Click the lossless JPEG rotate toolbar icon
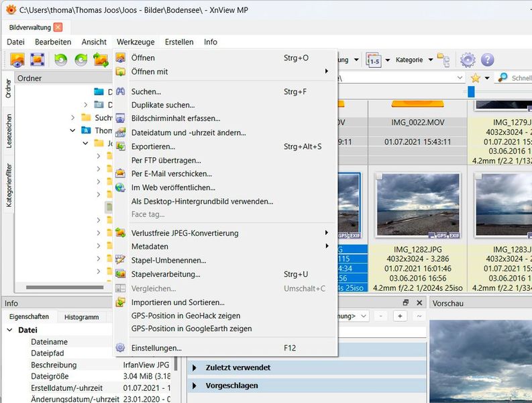The height and width of the screenshot is (403, 532). pyautogui.click(x=101, y=60)
